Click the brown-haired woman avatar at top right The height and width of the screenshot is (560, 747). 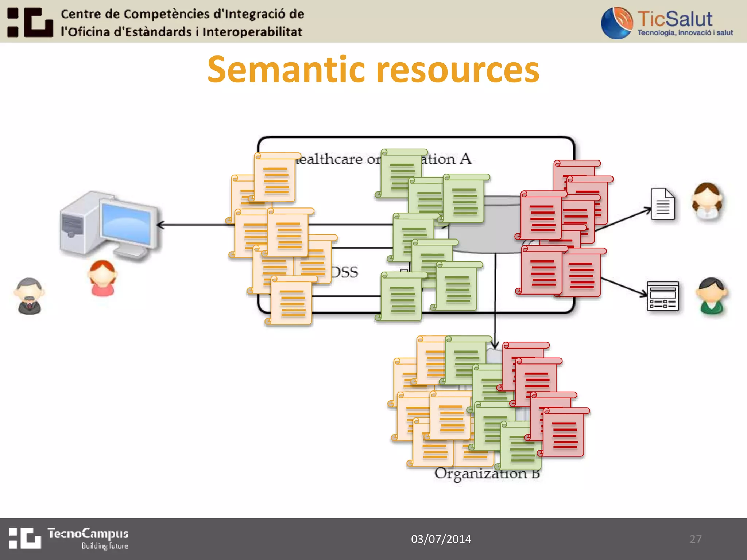pos(707,202)
